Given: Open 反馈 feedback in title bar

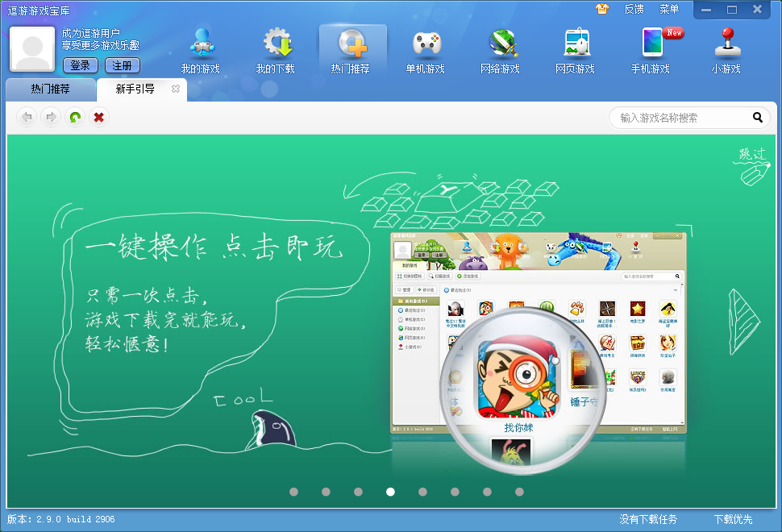Looking at the screenshot, I should tap(634, 9).
